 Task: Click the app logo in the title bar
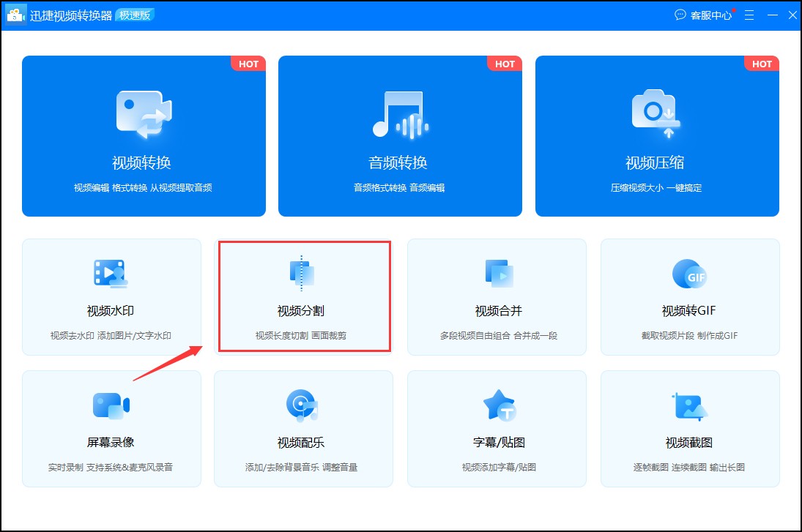pos(15,15)
